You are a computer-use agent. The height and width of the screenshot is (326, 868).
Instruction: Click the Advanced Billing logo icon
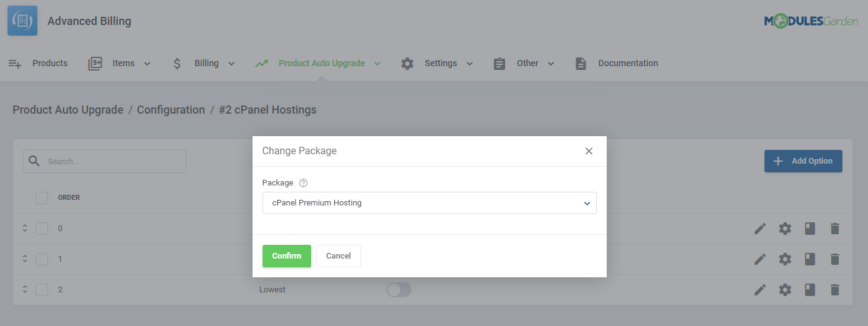click(x=22, y=21)
